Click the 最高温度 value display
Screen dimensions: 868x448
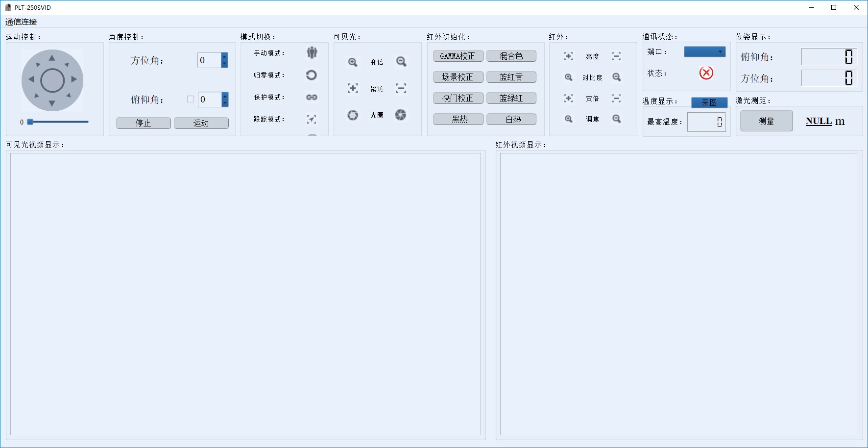(x=706, y=122)
